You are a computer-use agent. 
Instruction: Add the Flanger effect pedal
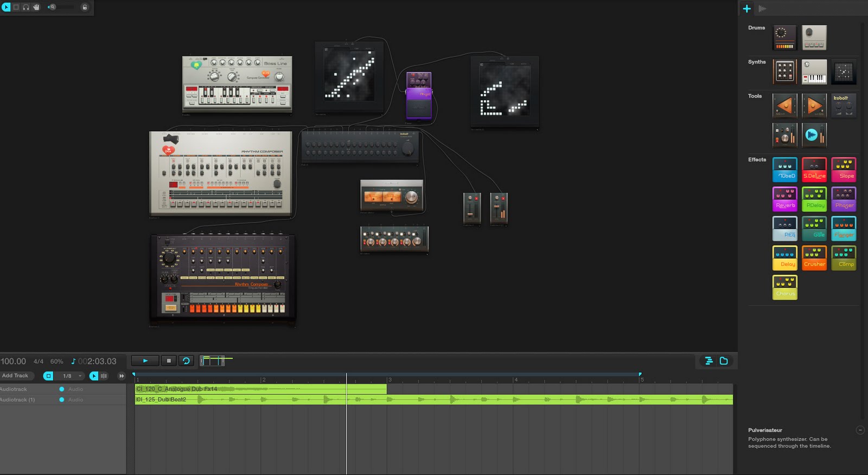tap(844, 228)
